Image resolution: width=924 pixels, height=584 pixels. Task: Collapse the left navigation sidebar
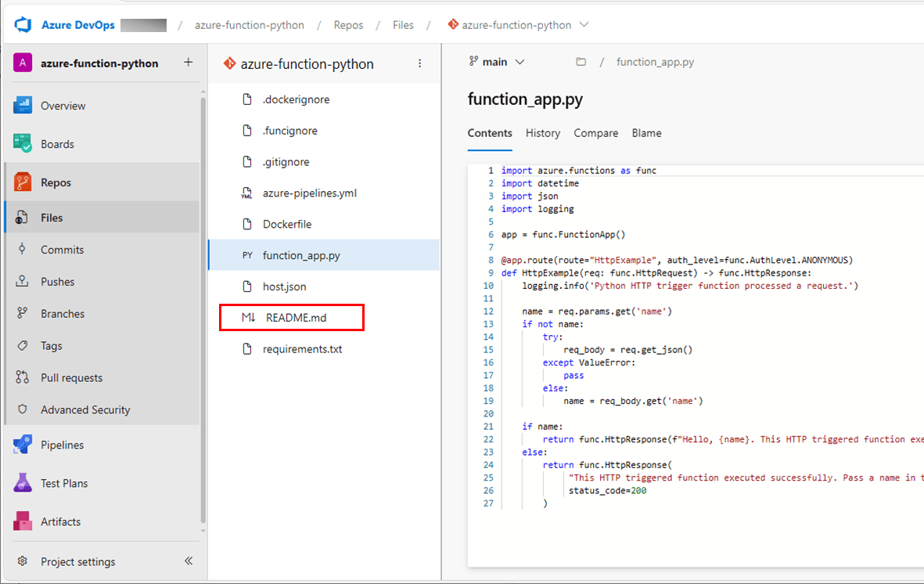click(189, 561)
